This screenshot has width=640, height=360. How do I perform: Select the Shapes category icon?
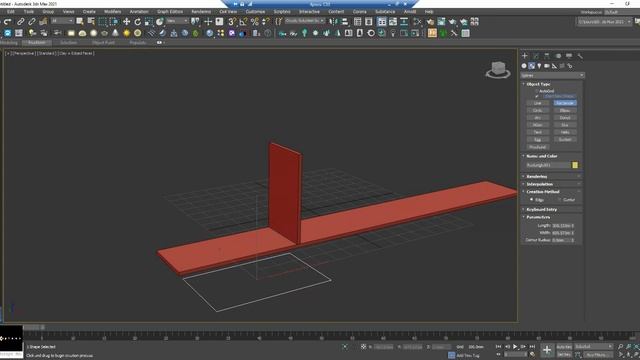(531, 66)
